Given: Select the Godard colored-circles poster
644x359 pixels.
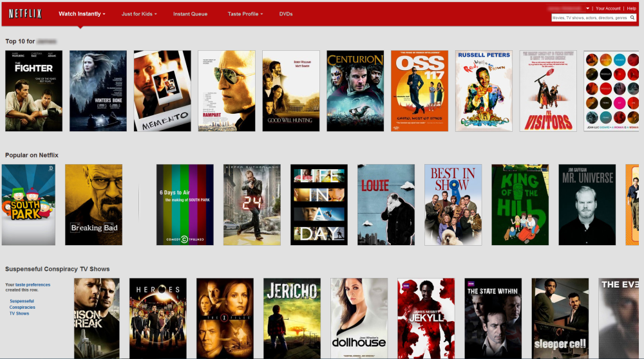Looking at the screenshot, I should coord(611,91).
